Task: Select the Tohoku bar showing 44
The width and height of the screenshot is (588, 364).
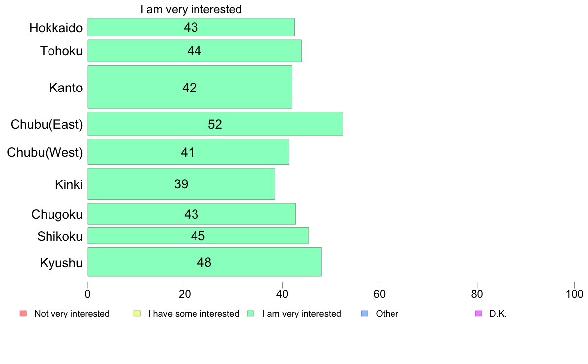Action: point(194,50)
